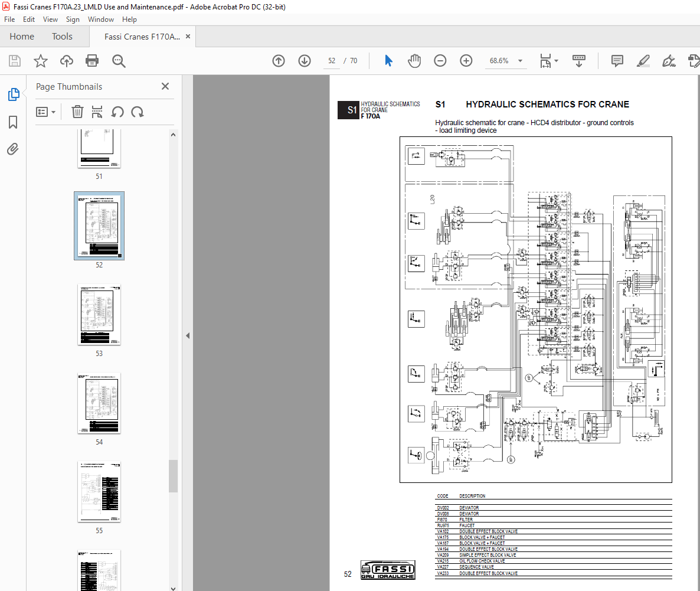Click the S1 black section marker
Viewport: 700px width, 591px height.
pyautogui.click(x=348, y=110)
